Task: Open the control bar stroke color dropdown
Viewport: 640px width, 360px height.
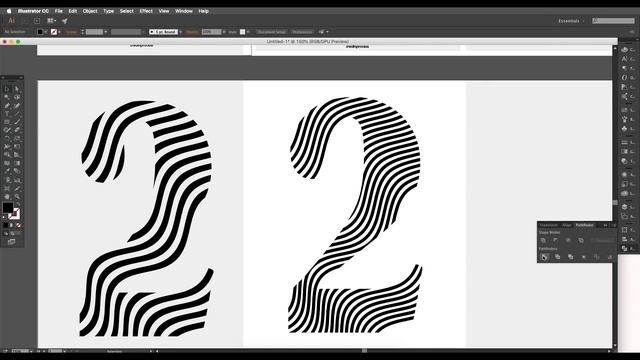Action: pyautogui.click(x=59, y=32)
